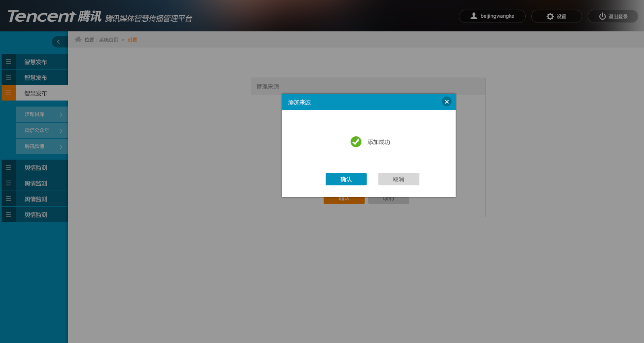Image resolution: width=644 pixels, height=343 pixels.
Task: Expand the 泛题材库 submenu arrow
Action: tap(61, 115)
